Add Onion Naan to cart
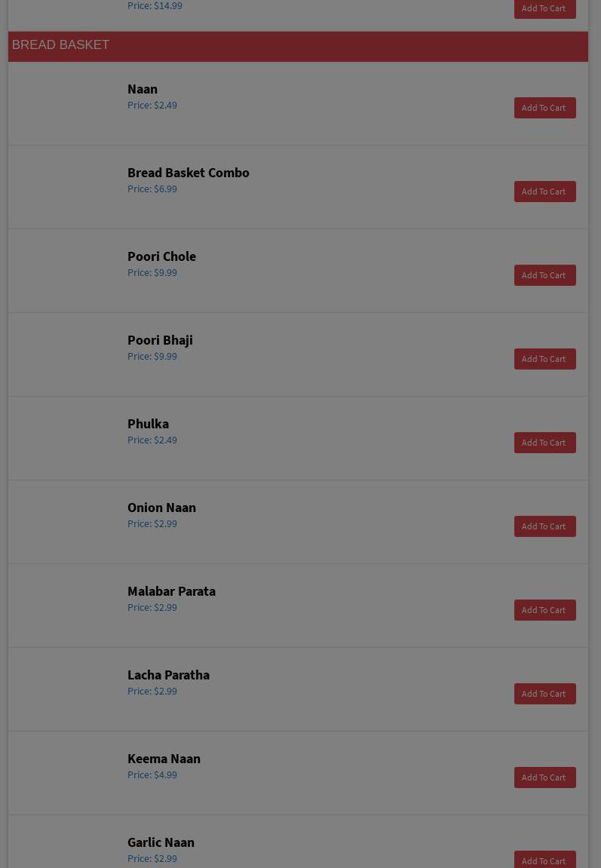601x868 pixels. click(x=544, y=526)
